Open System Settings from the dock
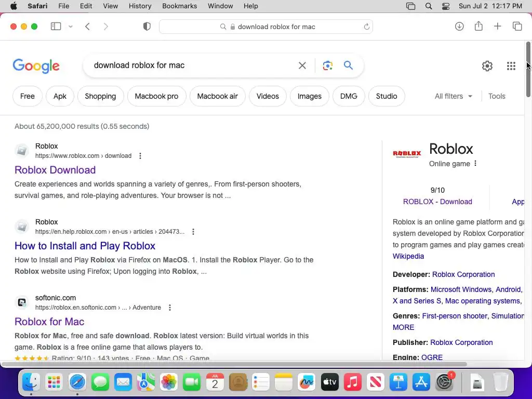532x399 pixels. (444, 382)
